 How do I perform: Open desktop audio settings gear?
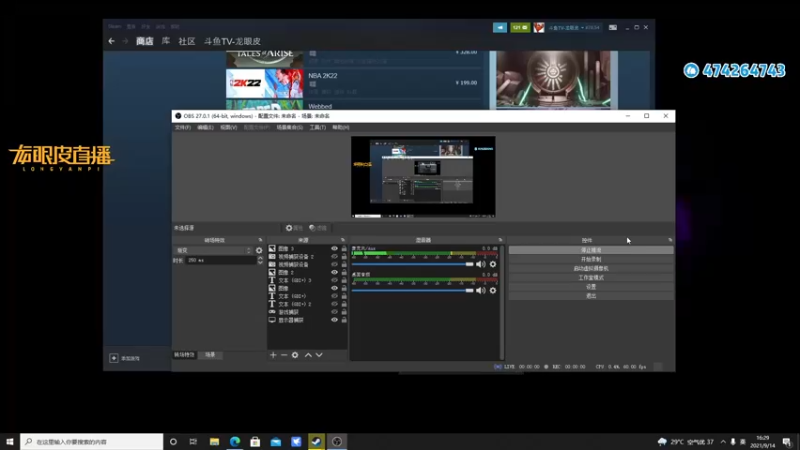(493, 290)
